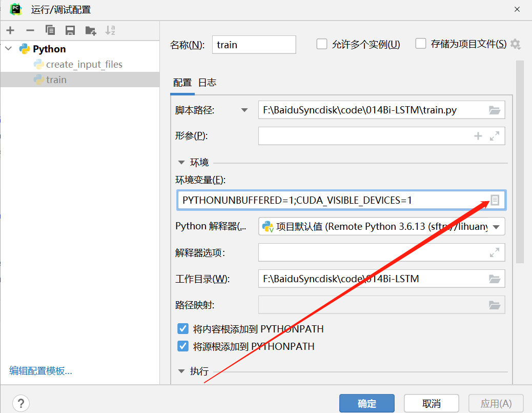Screen dimensions: 532x413
Task: Expand the interpreter options field
Action: click(x=495, y=252)
